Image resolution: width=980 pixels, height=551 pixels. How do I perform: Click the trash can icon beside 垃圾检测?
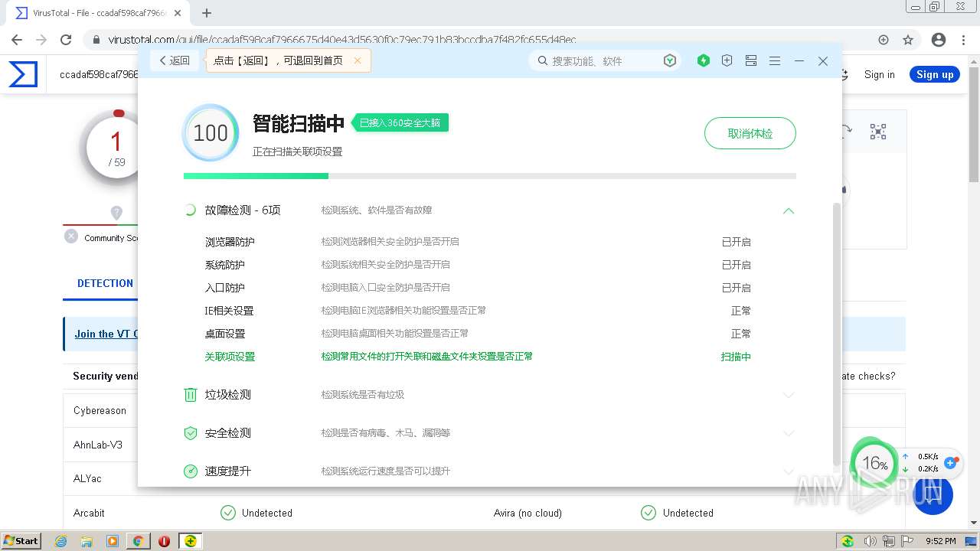click(x=191, y=395)
